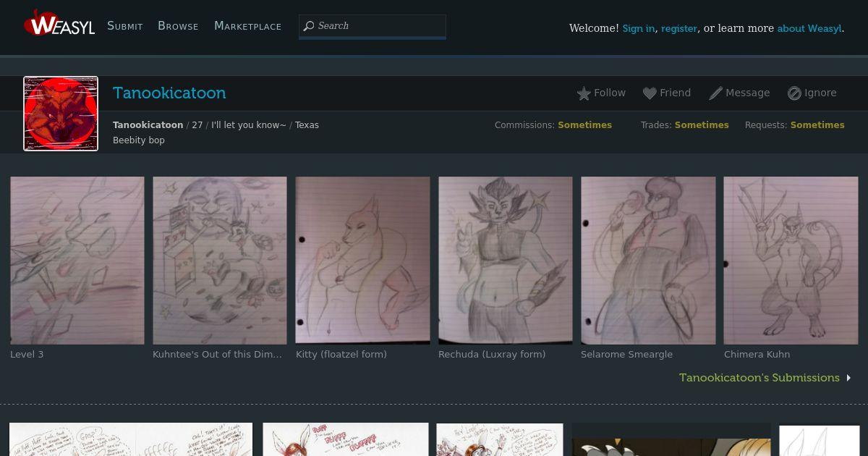
Task: Click the Beebity bop tagline text
Action: 139,140
